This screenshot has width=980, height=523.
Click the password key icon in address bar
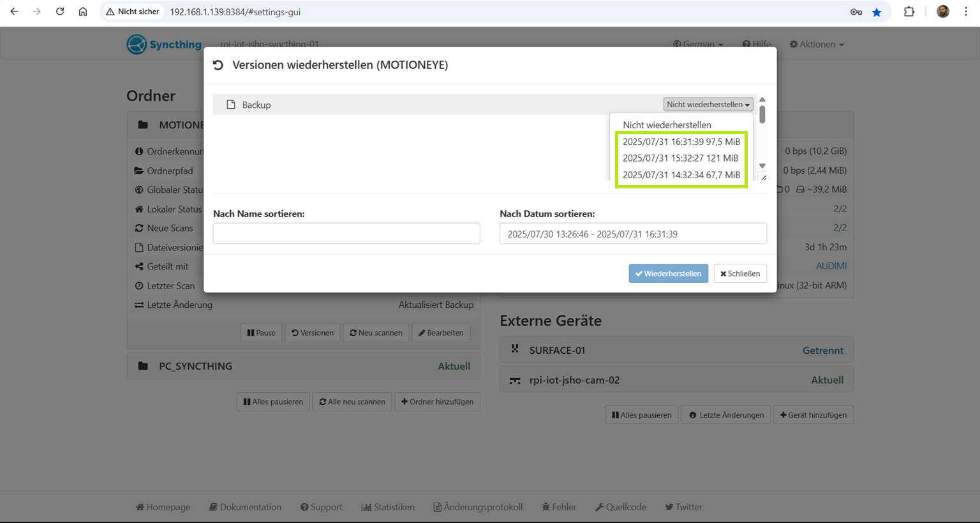pyautogui.click(x=856, y=12)
